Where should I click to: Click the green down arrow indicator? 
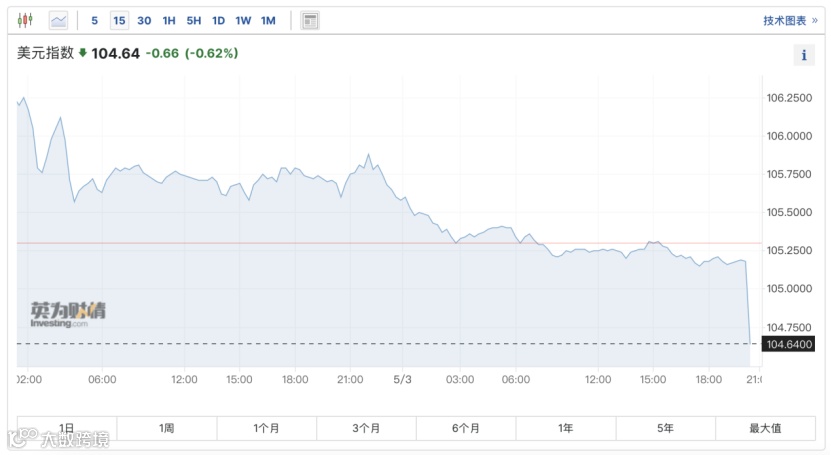click(x=83, y=52)
